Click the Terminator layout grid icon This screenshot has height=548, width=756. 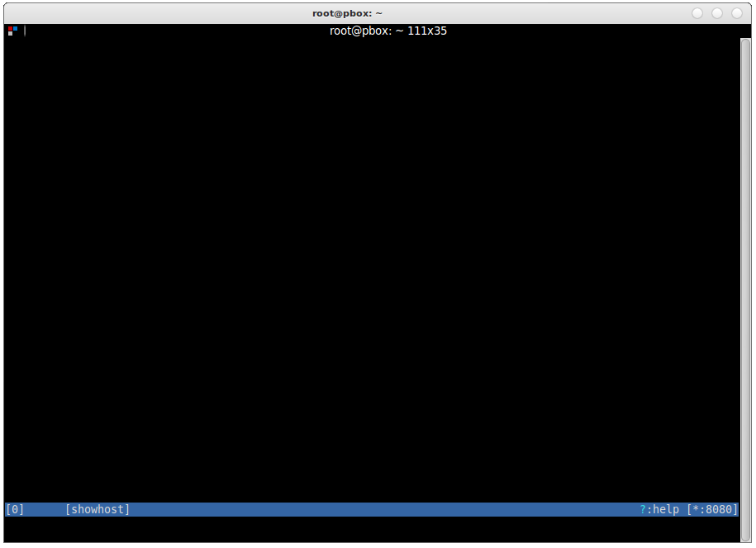pos(12,31)
